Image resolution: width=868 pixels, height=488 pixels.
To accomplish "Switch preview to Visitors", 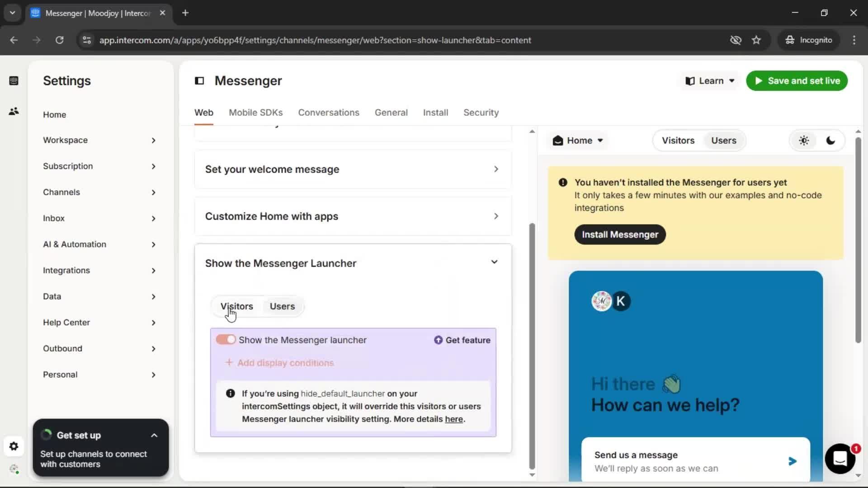I will tap(678, 141).
